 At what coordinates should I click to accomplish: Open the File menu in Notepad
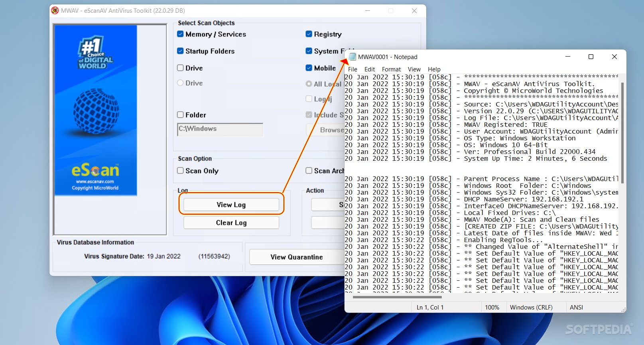point(353,69)
